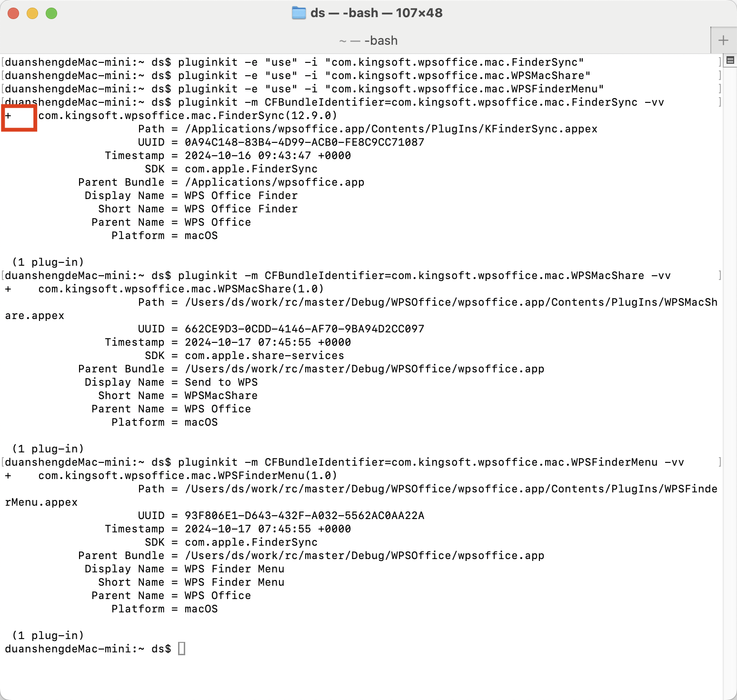Viewport: 737px width, 700px height.
Task: Click Display Name value "WPS Office Finder"
Action: click(241, 196)
